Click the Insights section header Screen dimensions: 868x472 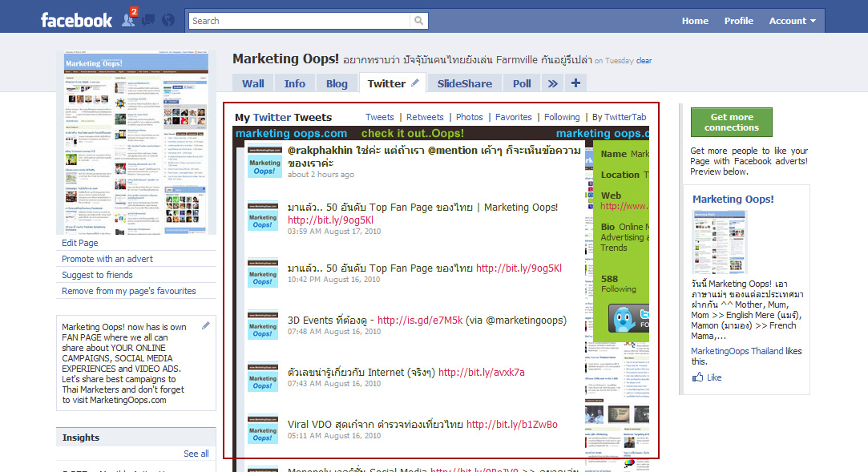click(x=136, y=437)
